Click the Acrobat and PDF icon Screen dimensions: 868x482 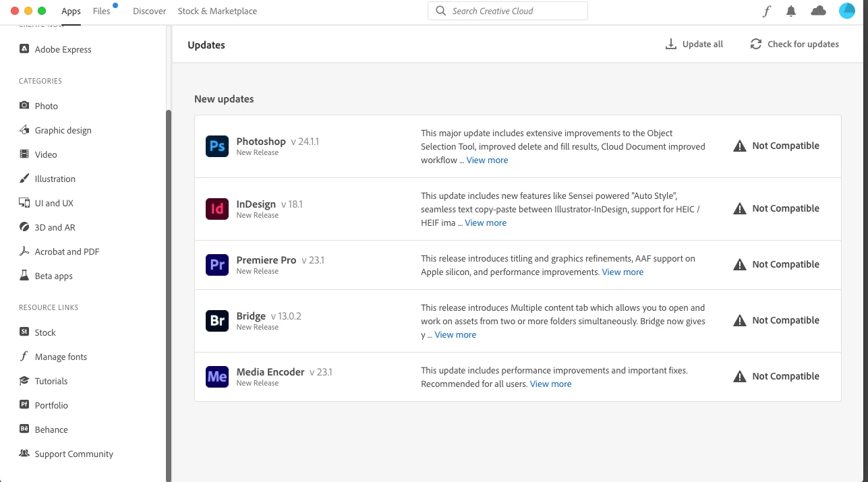(24, 251)
